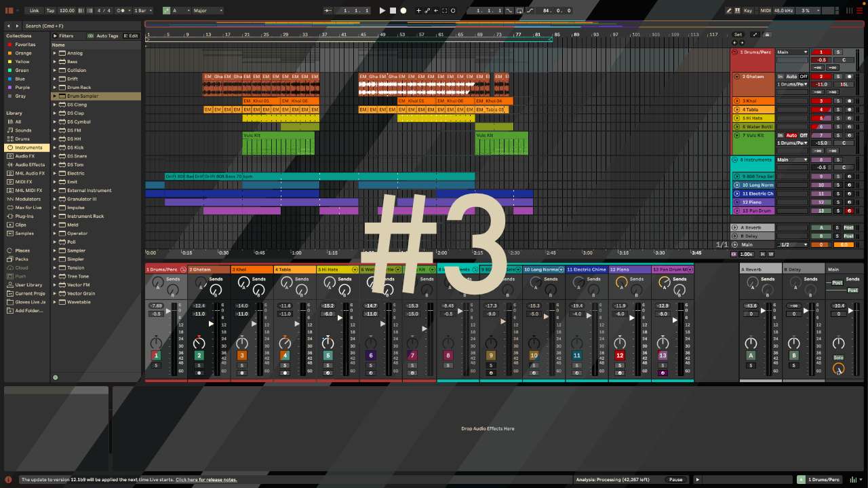Turn on the arrangement loop switch
Image resolution: width=868 pixels, height=488 pixels.
click(519, 11)
